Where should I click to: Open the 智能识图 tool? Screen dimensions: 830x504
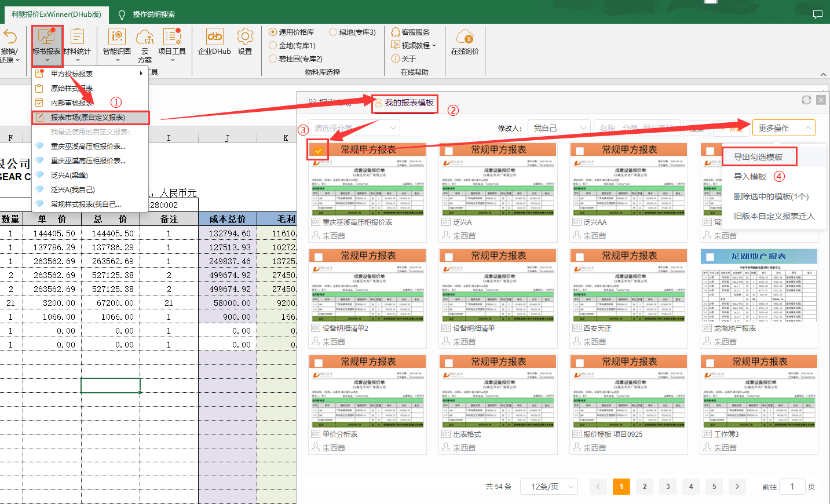[117, 45]
